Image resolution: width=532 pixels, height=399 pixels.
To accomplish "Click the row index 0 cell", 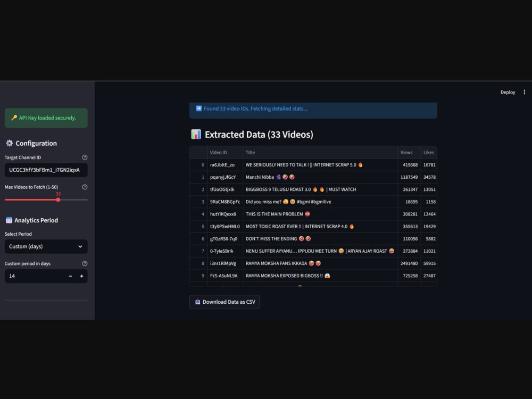I will pyautogui.click(x=198, y=165).
